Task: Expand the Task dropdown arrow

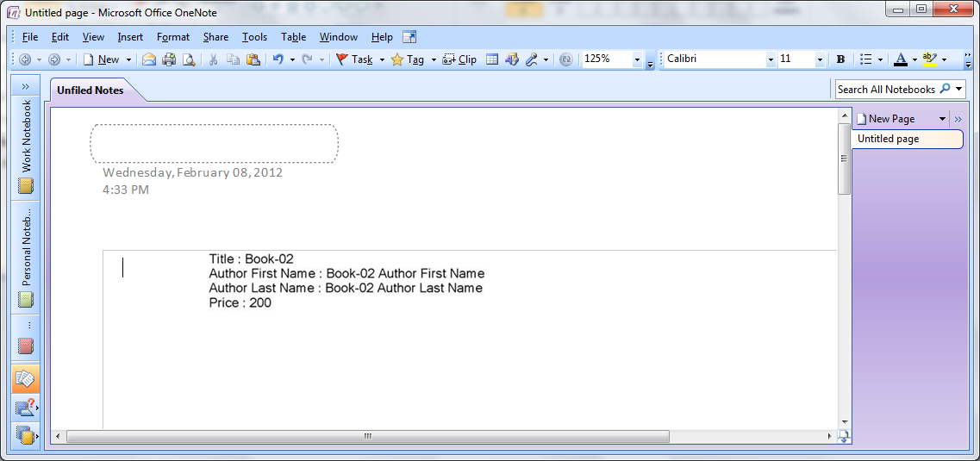Action: [382, 59]
